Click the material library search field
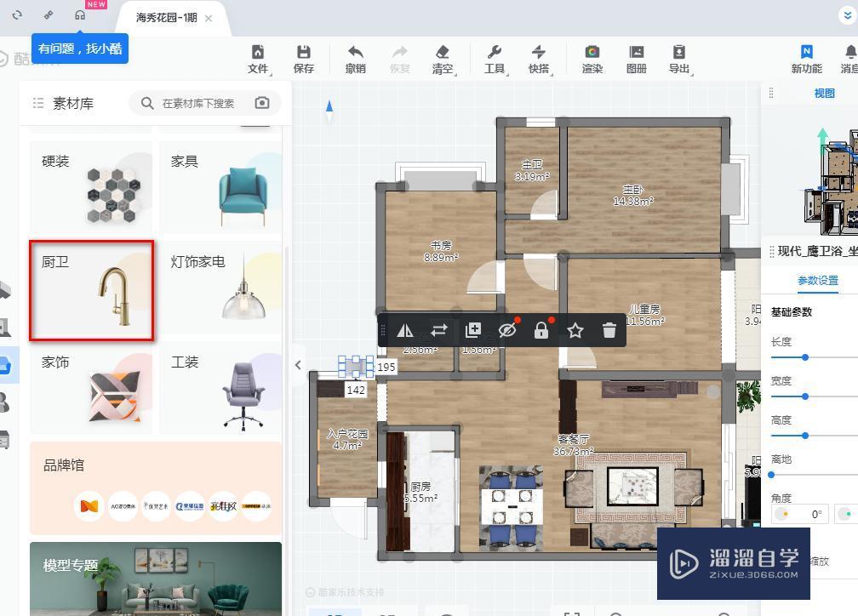Image resolution: width=858 pixels, height=616 pixels. point(198,104)
